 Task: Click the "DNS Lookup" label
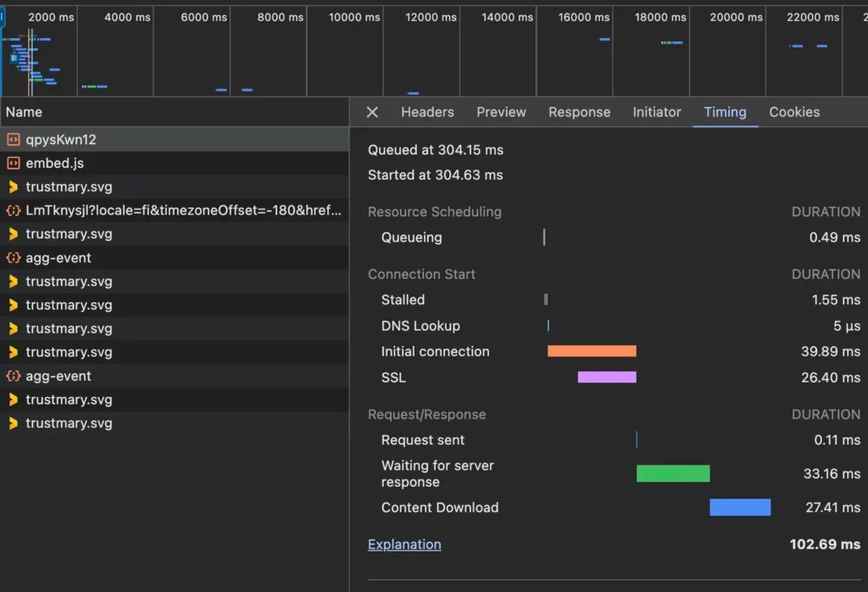click(420, 326)
